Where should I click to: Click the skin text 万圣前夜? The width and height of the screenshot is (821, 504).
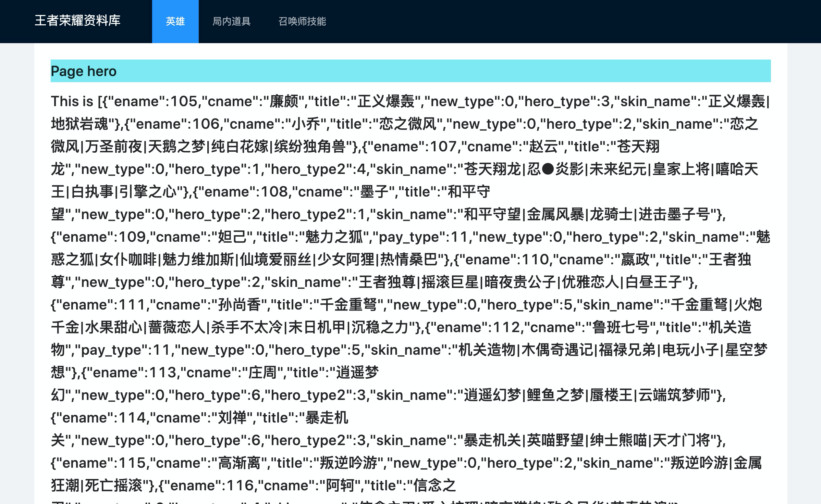point(113,147)
